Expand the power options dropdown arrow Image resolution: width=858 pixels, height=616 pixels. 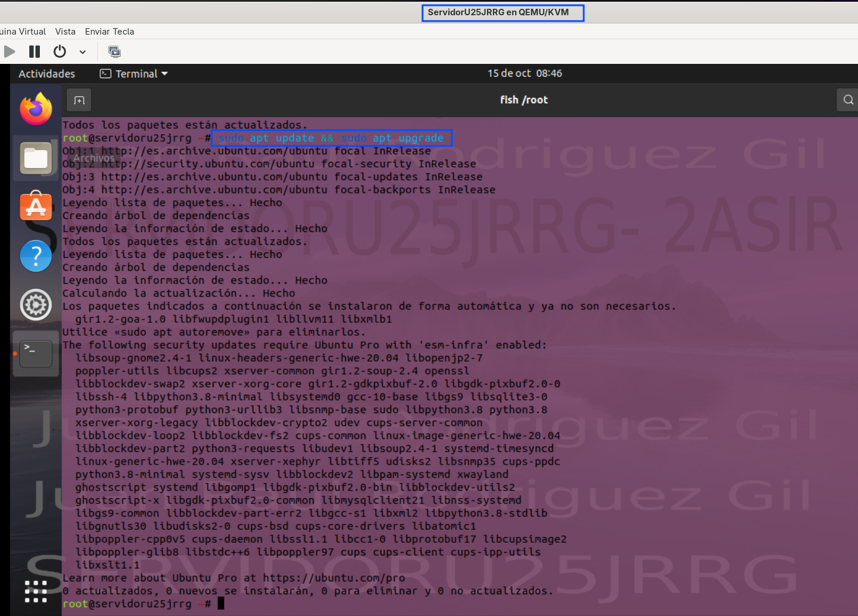tap(83, 52)
